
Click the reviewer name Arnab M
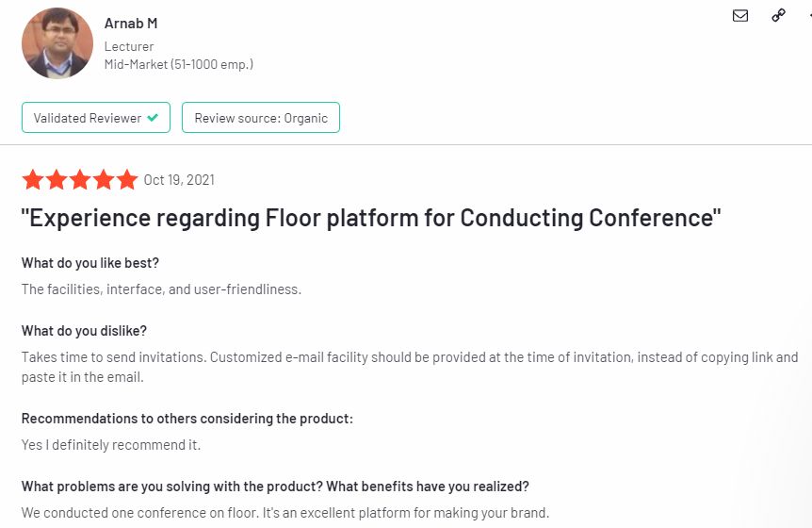click(x=131, y=24)
